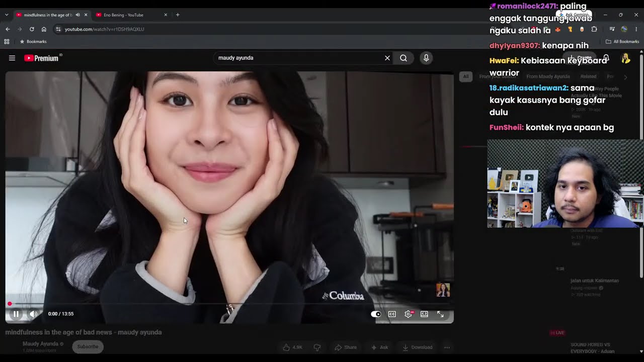Click the 0:00 / 13:55 time display
The width and height of the screenshot is (644, 362).
click(x=61, y=314)
